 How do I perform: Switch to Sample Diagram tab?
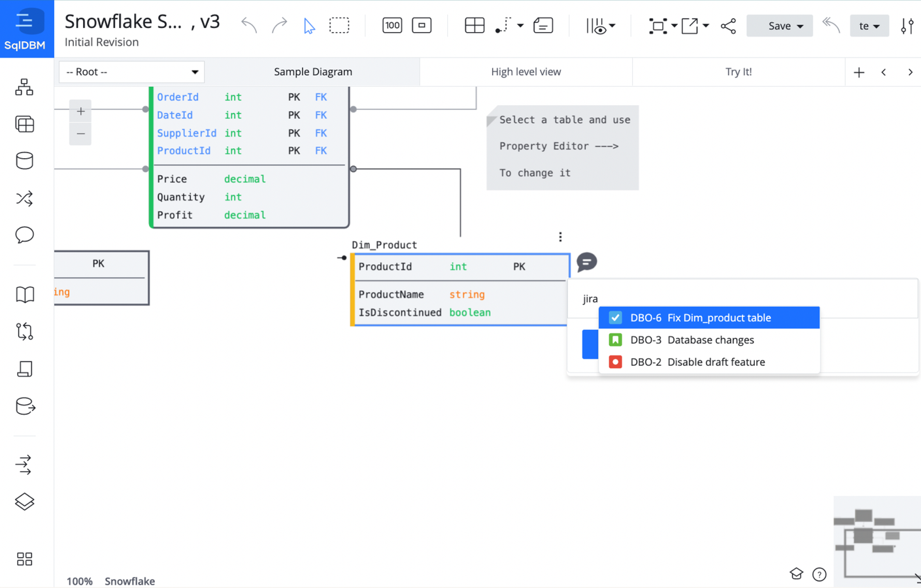click(x=312, y=72)
